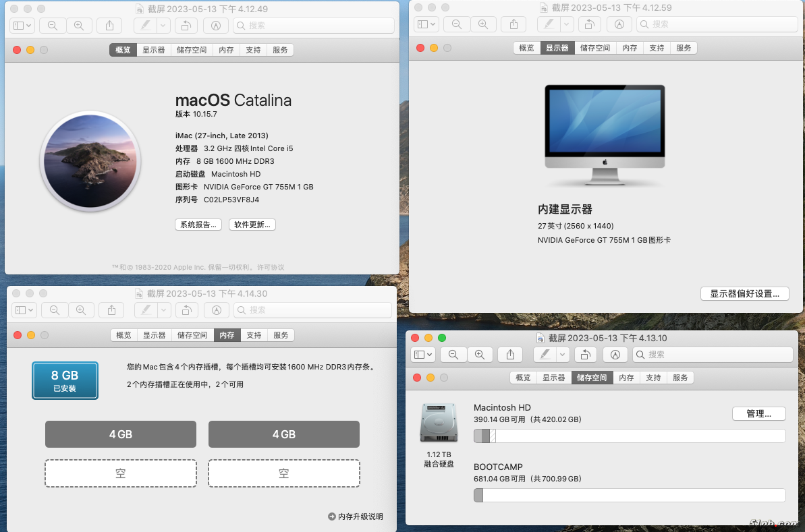Click the document icon beside the 4.13.10 title

coord(540,338)
